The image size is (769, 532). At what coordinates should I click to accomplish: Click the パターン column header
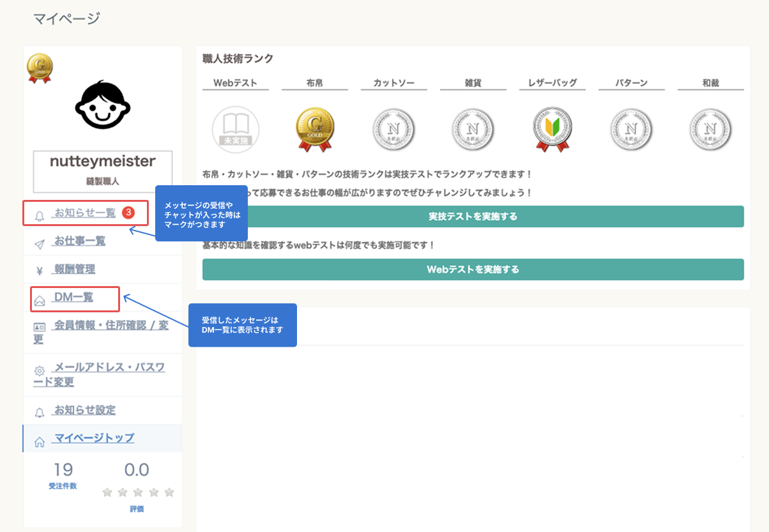(632, 82)
